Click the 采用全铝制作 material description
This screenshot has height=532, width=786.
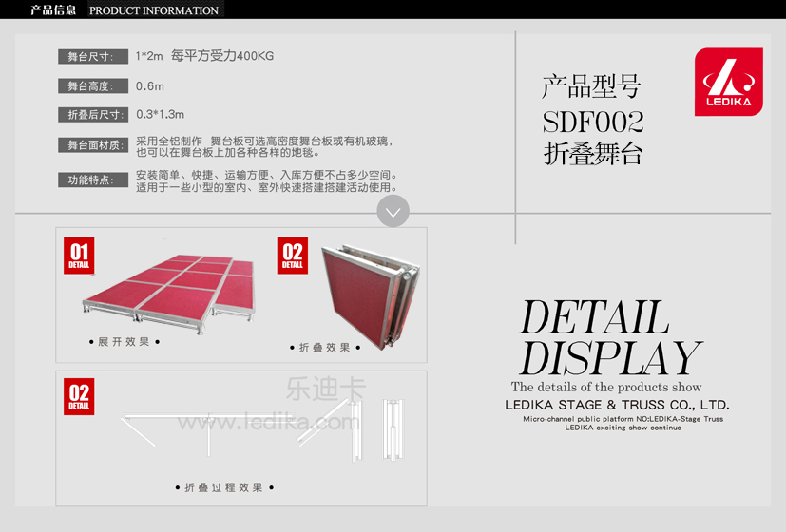click(264, 147)
